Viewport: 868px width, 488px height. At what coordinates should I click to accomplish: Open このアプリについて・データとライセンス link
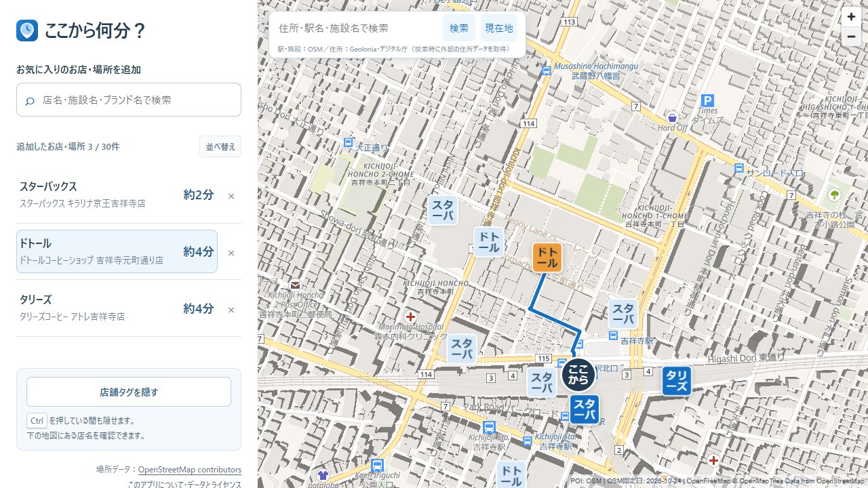pos(184,484)
